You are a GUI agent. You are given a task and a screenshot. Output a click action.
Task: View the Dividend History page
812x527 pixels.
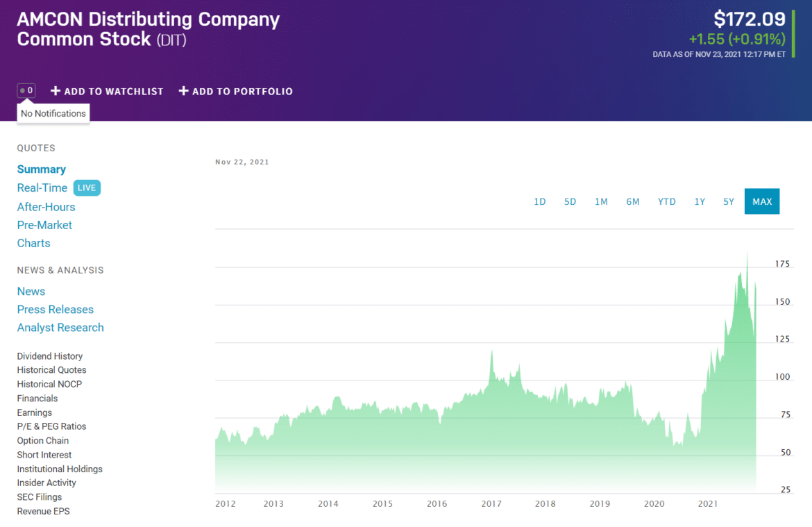point(49,355)
